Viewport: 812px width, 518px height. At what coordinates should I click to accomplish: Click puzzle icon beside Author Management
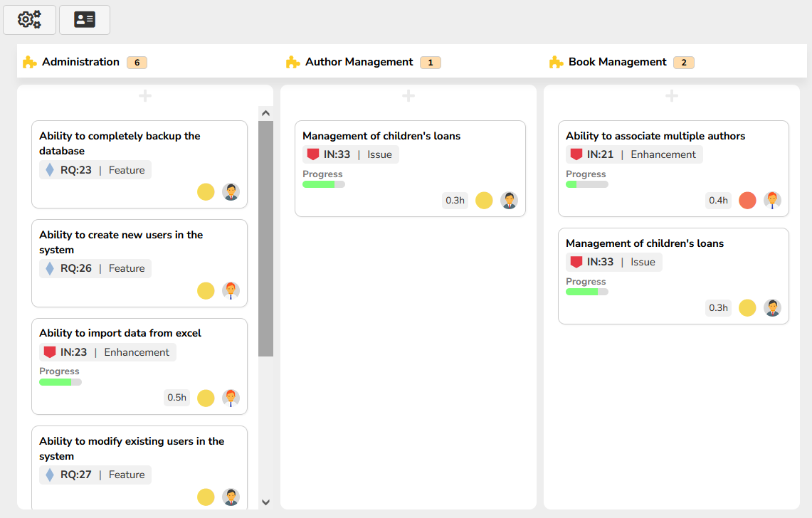pyautogui.click(x=292, y=63)
